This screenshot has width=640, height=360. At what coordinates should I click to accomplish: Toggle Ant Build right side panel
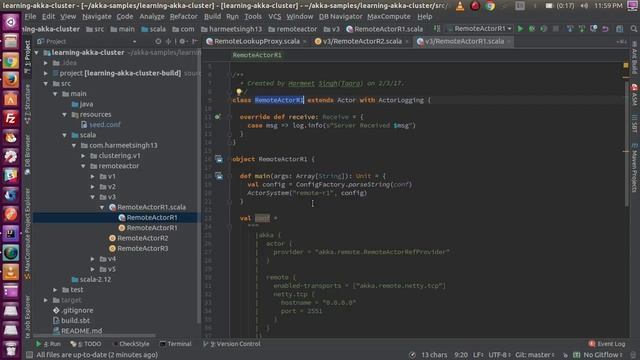[635, 58]
